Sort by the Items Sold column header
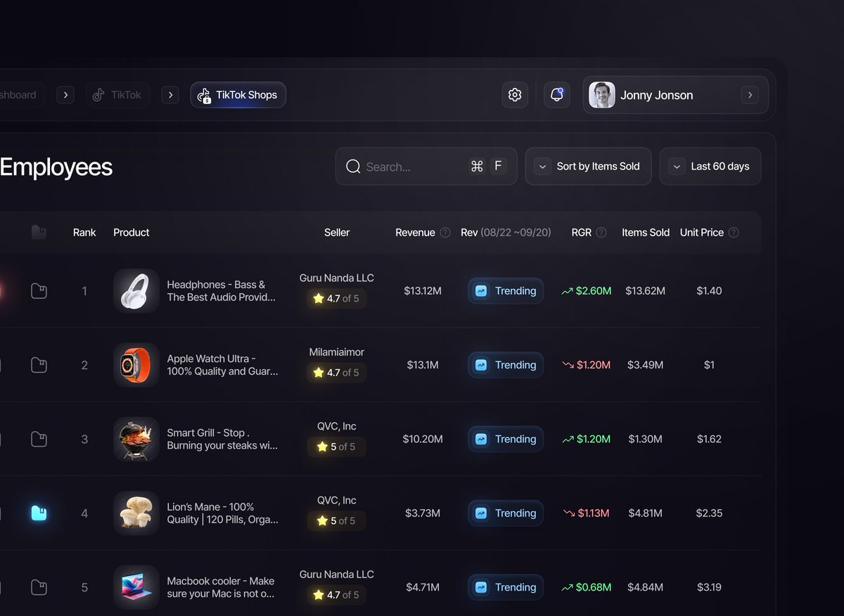 (646, 233)
